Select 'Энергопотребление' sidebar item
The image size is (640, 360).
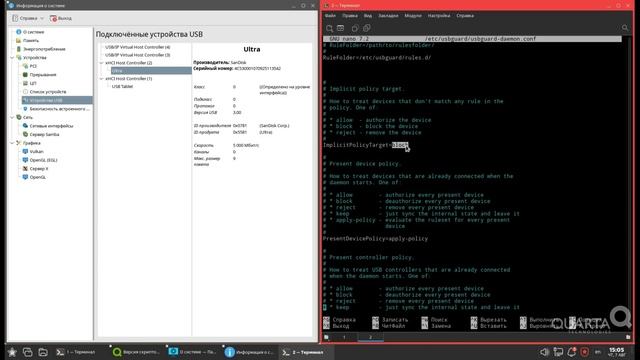click(44, 49)
